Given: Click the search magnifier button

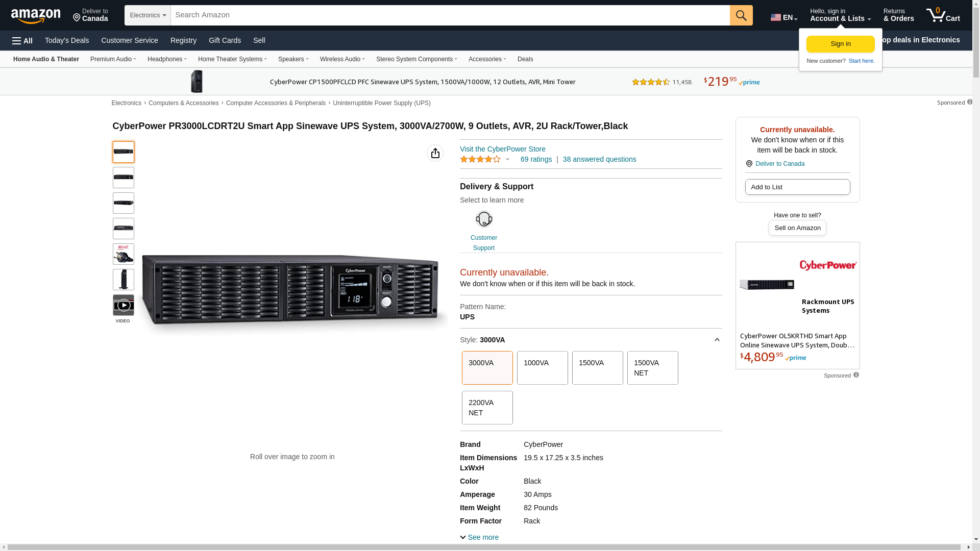Looking at the screenshot, I should pos(741,15).
